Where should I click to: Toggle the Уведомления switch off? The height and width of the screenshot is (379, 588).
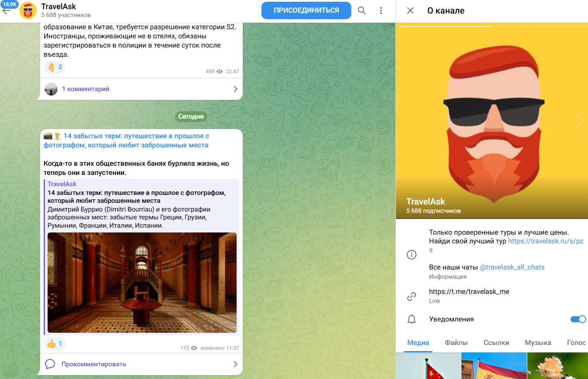coord(578,319)
